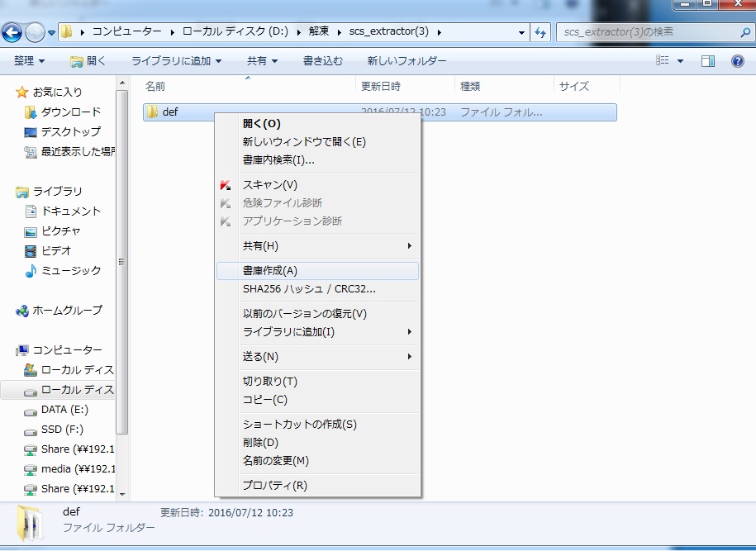This screenshot has height=551, width=756.
Task: Choose 以前のバージョンの復元(V)
Action: 318,314
